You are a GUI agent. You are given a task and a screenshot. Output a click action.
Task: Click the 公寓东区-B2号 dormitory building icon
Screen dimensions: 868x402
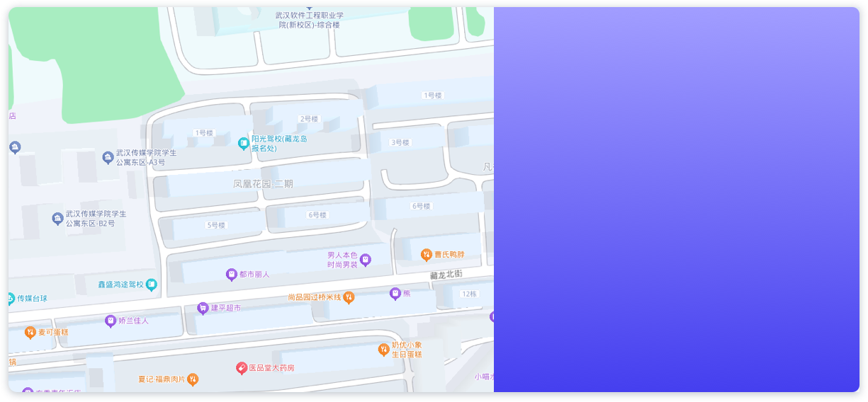(x=58, y=218)
